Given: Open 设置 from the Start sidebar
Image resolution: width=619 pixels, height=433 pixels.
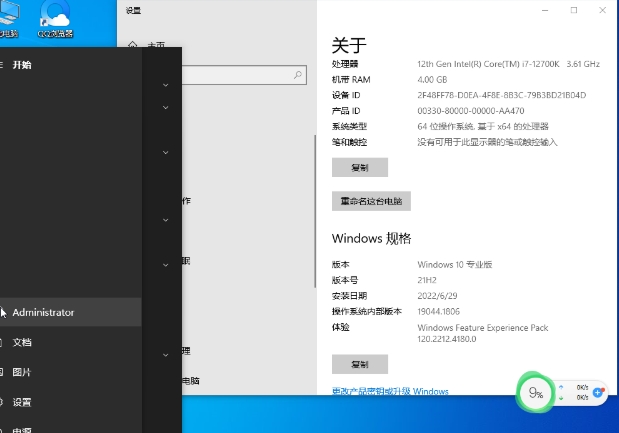Looking at the screenshot, I should [22, 402].
